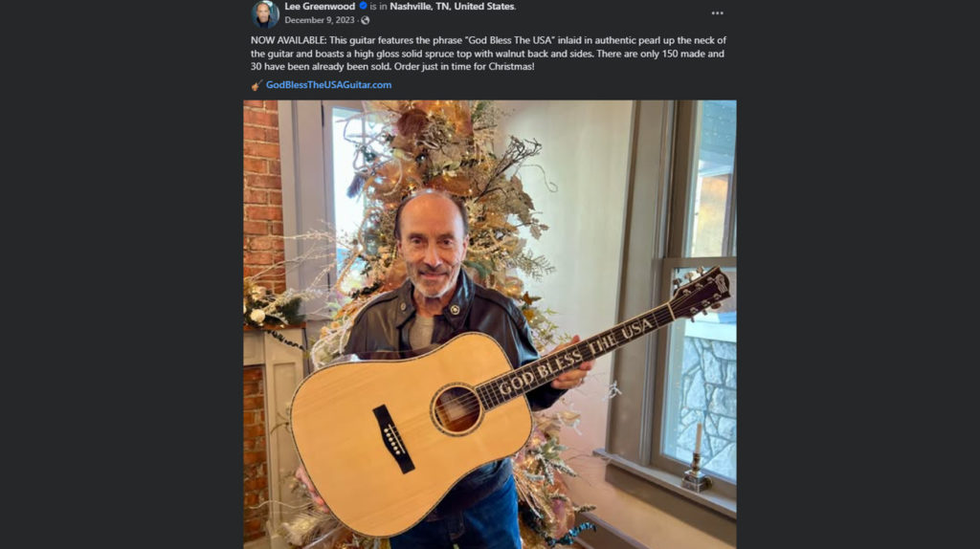Screen dimensions: 980x549
Task: Visit the GodBlessTheUSAGuitar.com link
Action: [x=328, y=85]
